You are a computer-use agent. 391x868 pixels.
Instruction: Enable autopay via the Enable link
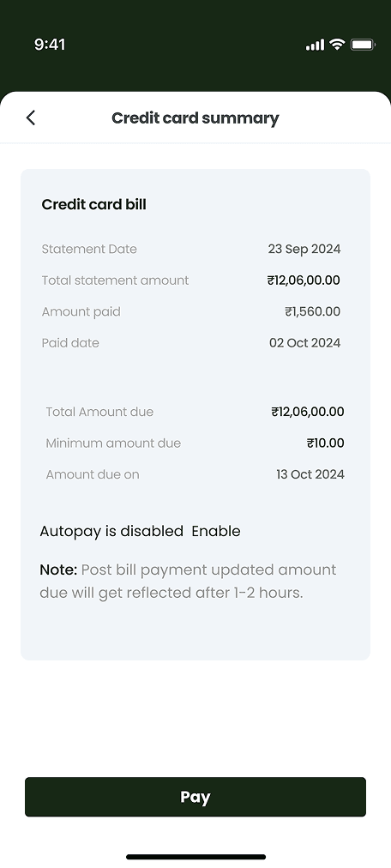tap(216, 532)
